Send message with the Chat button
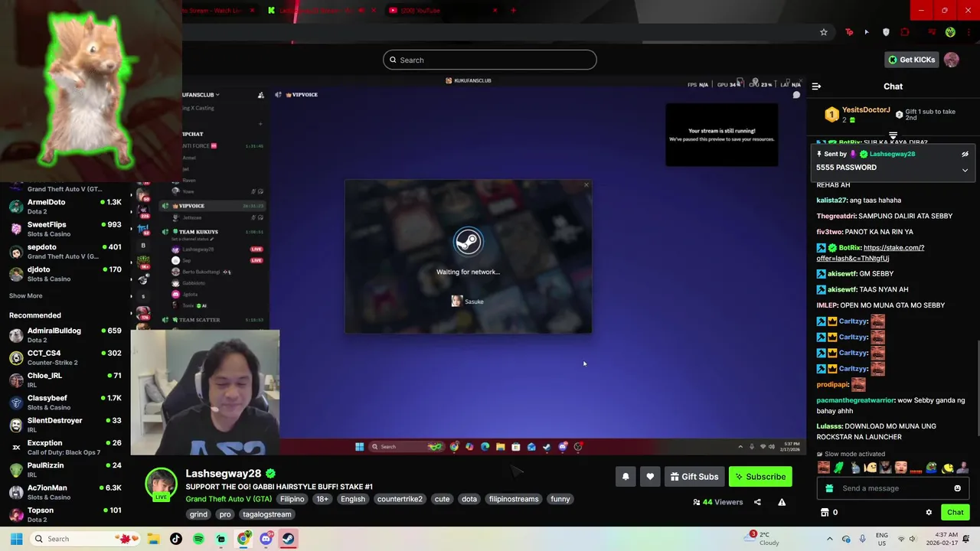Screen dimensions: 980x551 [x=955, y=513]
